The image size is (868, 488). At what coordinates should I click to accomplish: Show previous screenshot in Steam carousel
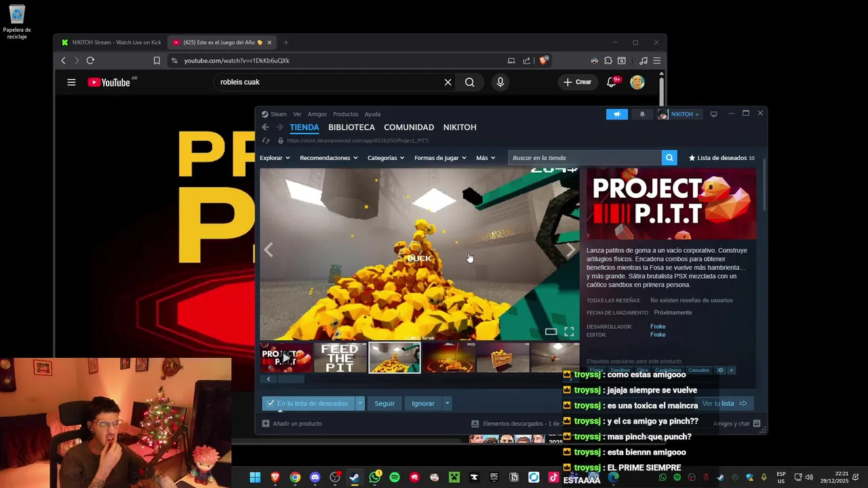click(269, 250)
